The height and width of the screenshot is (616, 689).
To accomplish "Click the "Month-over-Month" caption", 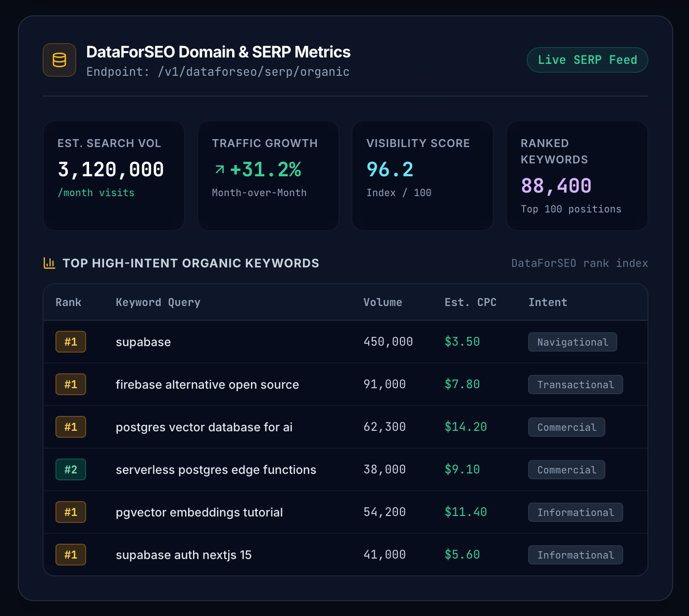I will [259, 193].
